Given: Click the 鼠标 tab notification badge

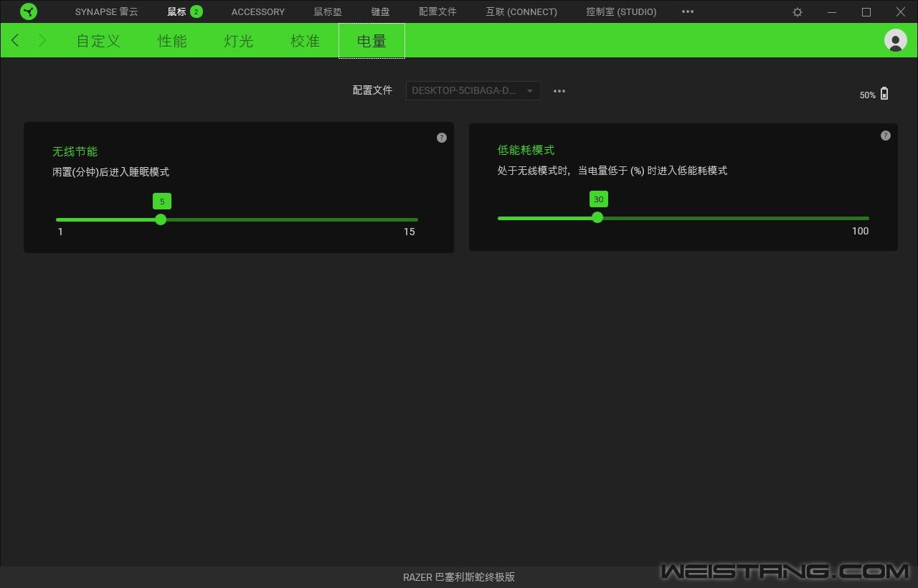Looking at the screenshot, I should pyautogui.click(x=197, y=11).
